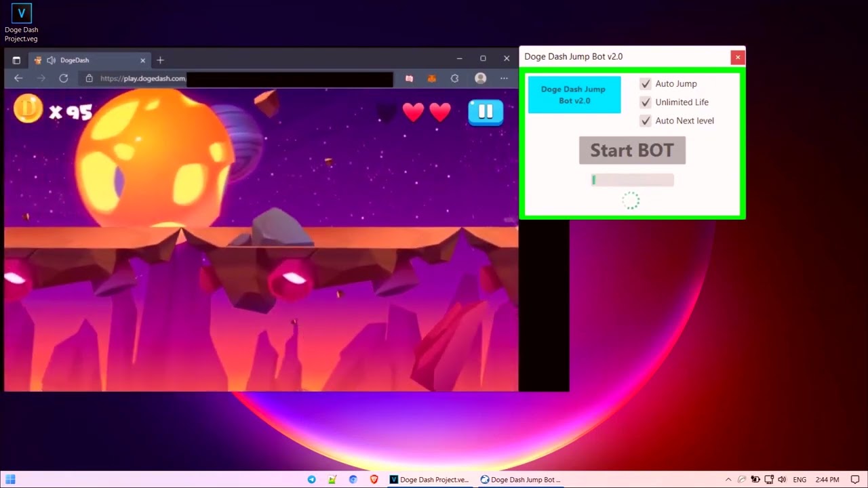
Task: Click the ENG language indicator
Action: pyautogui.click(x=800, y=479)
